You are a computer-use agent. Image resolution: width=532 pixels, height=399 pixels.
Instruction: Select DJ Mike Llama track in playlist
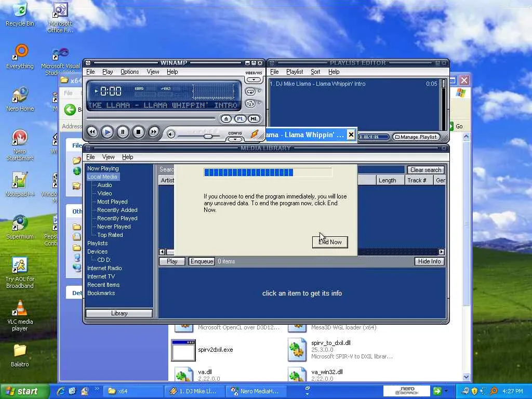(x=353, y=84)
